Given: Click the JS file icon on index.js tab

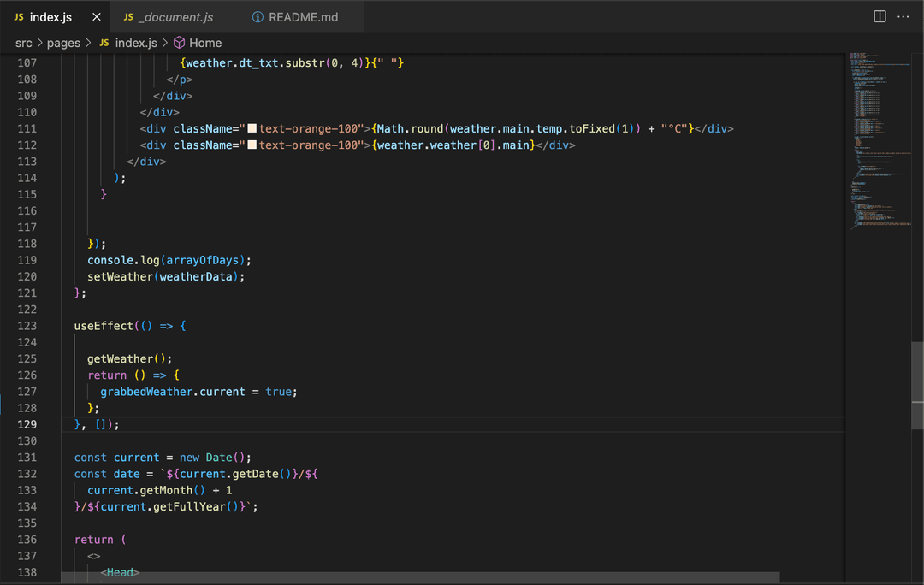Looking at the screenshot, I should 19,17.
